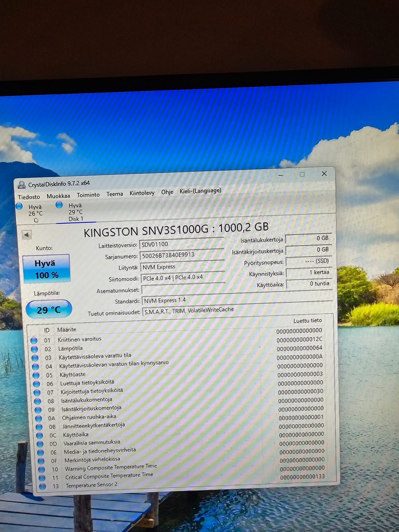Viewport: 399px width, 532px height.
Task: Click status icon of Isäntälukukomentoja row
Action: (x=37, y=401)
